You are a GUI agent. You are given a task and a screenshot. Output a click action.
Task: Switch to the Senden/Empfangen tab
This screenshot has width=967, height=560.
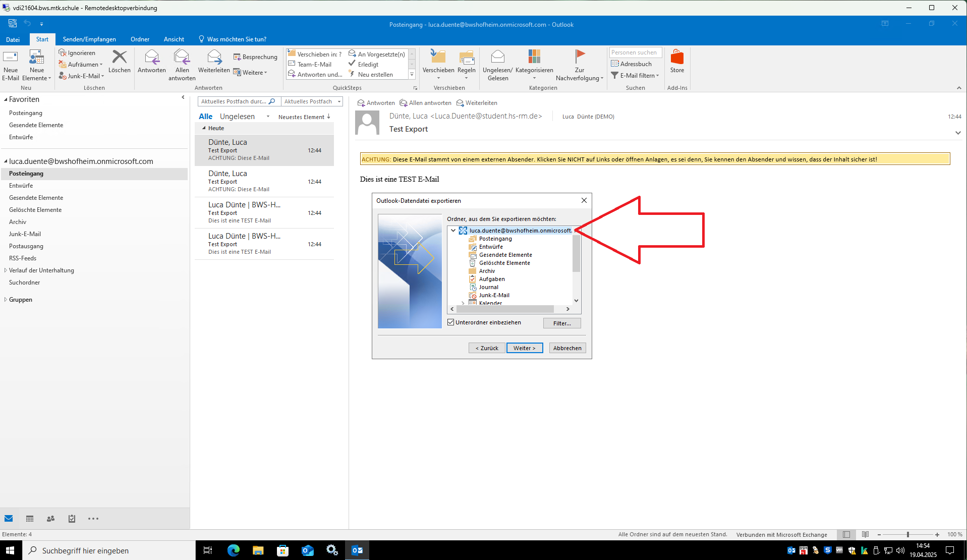point(89,39)
